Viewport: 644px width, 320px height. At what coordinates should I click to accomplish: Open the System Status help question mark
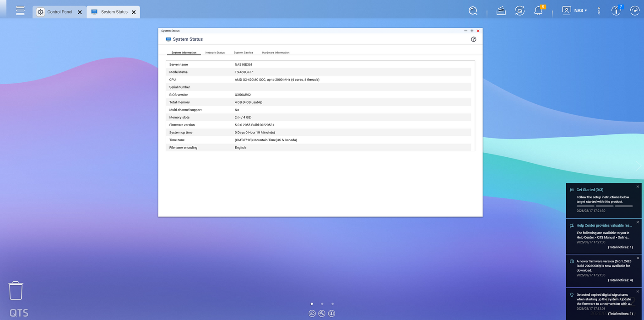473,39
